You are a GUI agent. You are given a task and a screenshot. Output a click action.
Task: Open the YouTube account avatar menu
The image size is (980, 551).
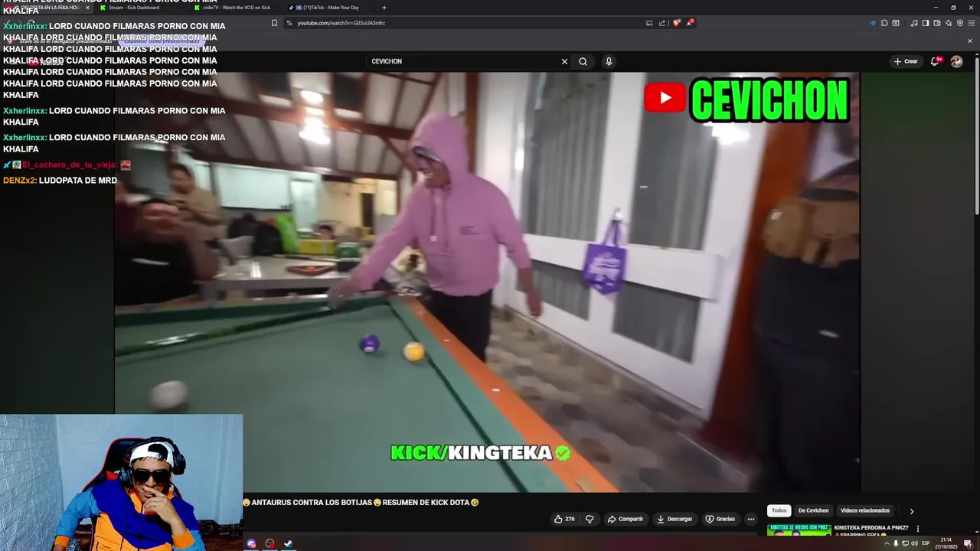[956, 61]
